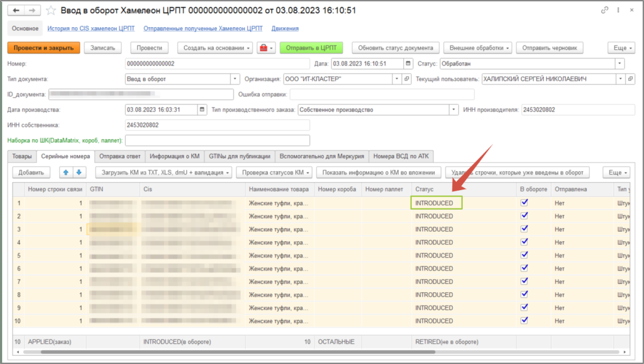Click into the Наборка по ШК input field
Screen dimensions: 644x364
pos(217,140)
